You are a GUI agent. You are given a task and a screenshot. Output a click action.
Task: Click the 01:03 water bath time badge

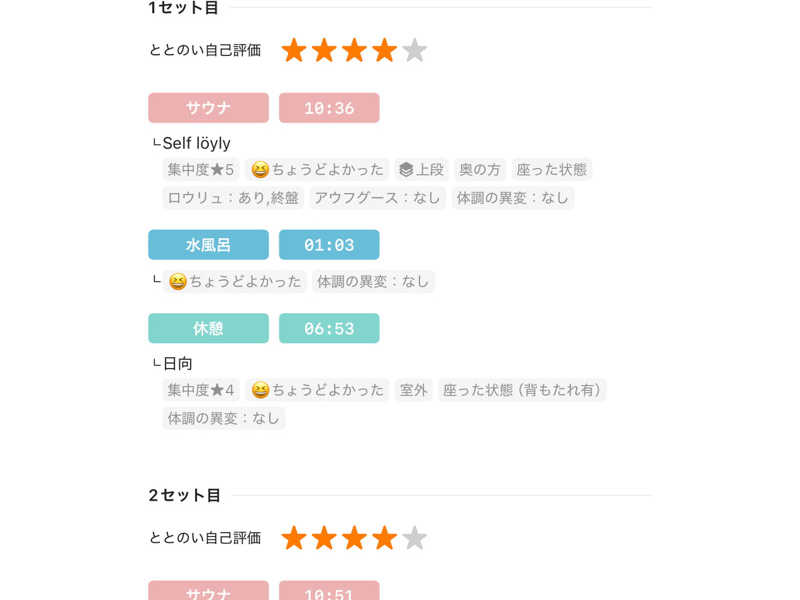click(329, 244)
